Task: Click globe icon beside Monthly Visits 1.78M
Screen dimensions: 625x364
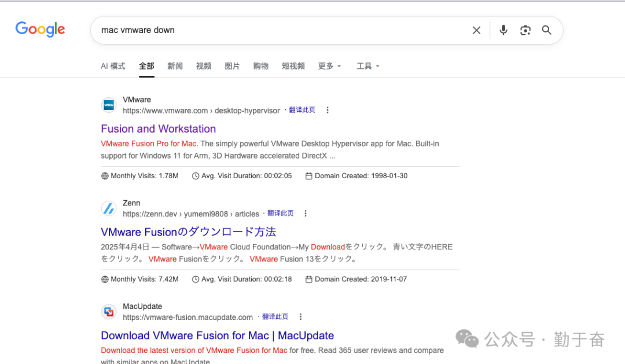Action: coord(105,176)
